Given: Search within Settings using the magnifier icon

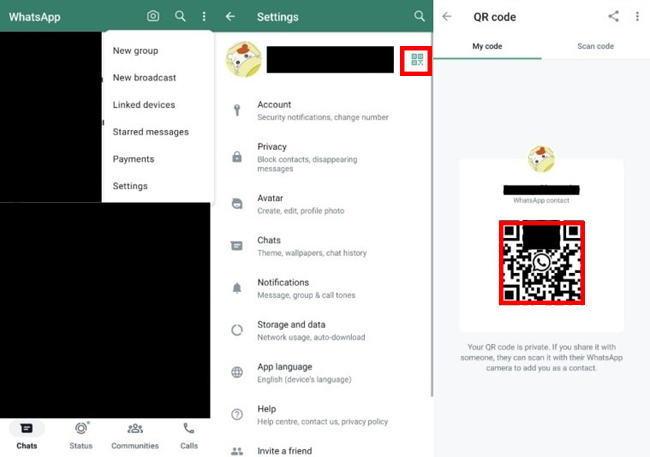Looking at the screenshot, I should [420, 16].
